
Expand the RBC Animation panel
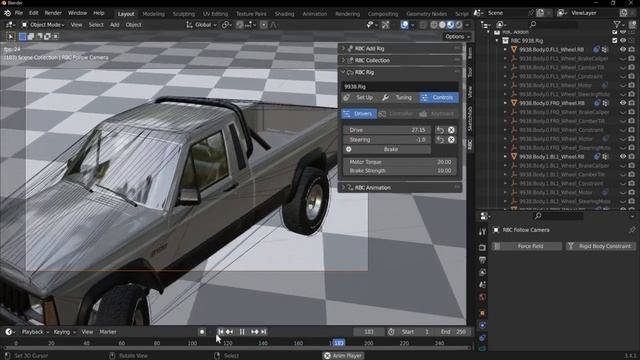[x=400, y=188]
